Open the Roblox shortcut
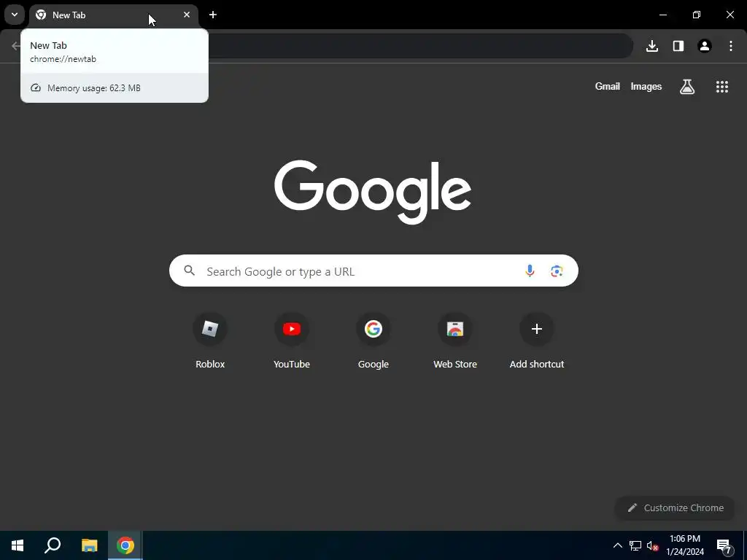The image size is (747, 560). pos(210,341)
